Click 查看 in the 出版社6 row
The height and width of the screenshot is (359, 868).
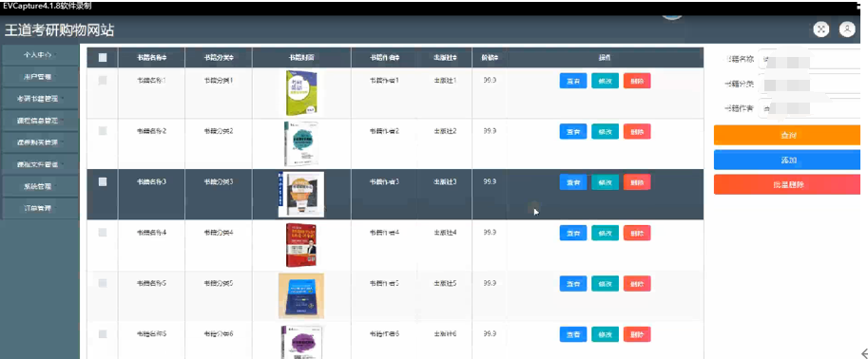click(x=573, y=334)
